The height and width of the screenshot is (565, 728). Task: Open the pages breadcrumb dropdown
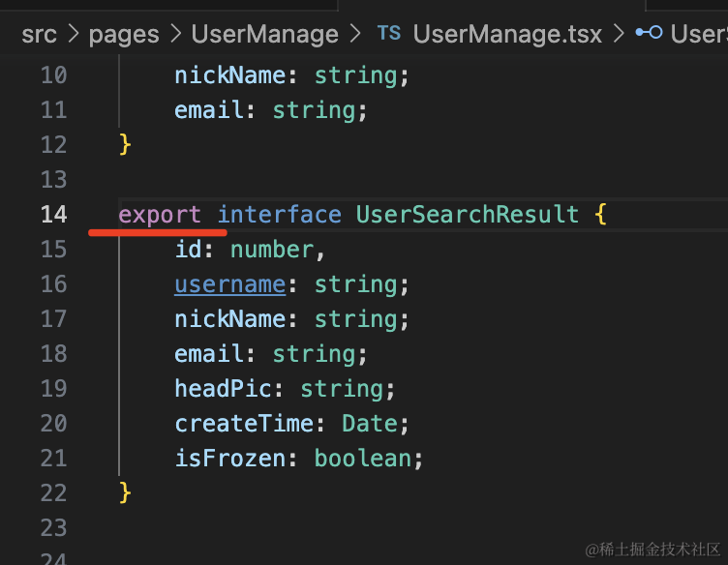tap(123, 35)
